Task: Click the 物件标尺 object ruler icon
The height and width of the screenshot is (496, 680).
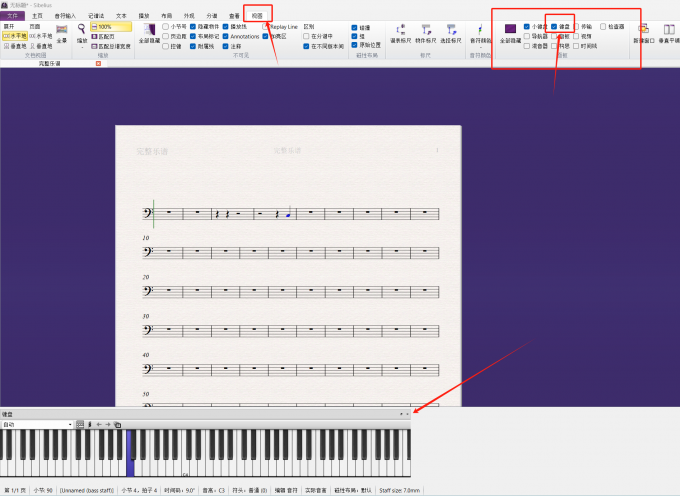Action: coord(426,33)
